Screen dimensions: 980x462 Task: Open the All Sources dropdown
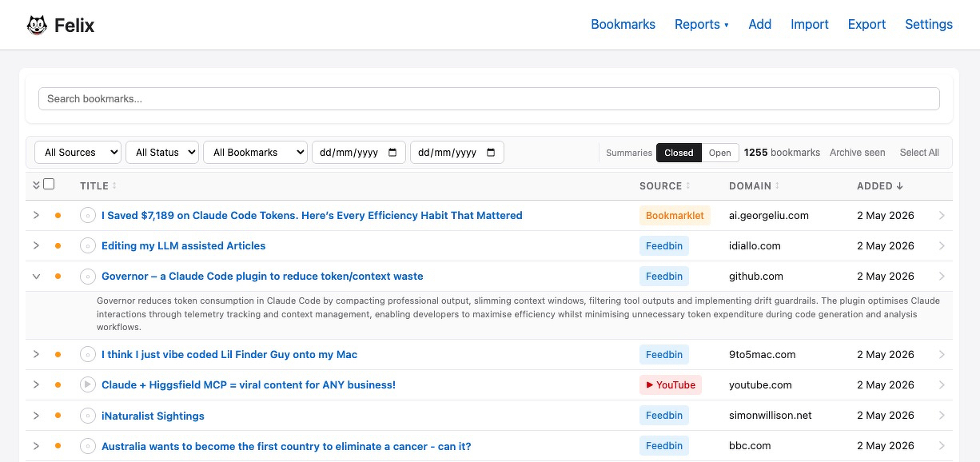[x=78, y=152]
